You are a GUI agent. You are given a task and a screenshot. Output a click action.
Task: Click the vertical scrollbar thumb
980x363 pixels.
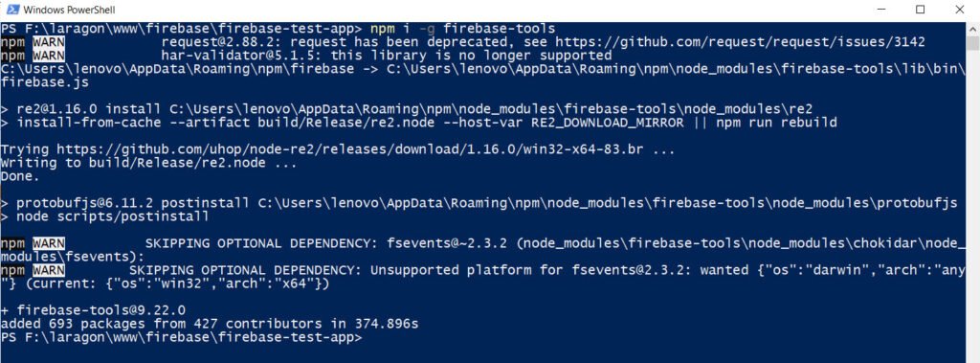pyautogui.click(x=972, y=43)
